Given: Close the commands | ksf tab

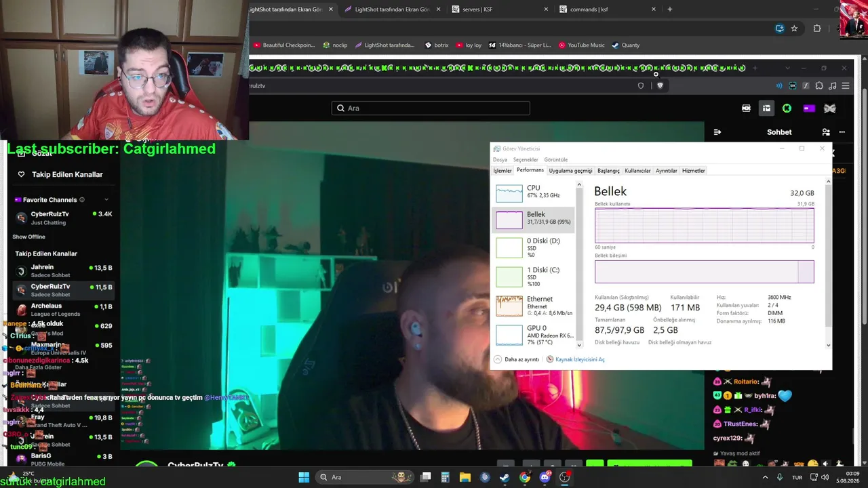Looking at the screenshot, I should pyautogui.click(x=654, y=9).
